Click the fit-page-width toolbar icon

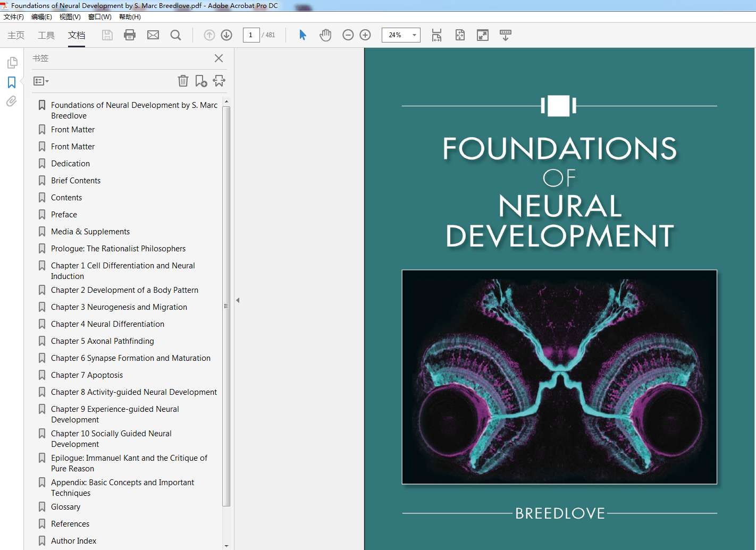(x=436, y=35)
